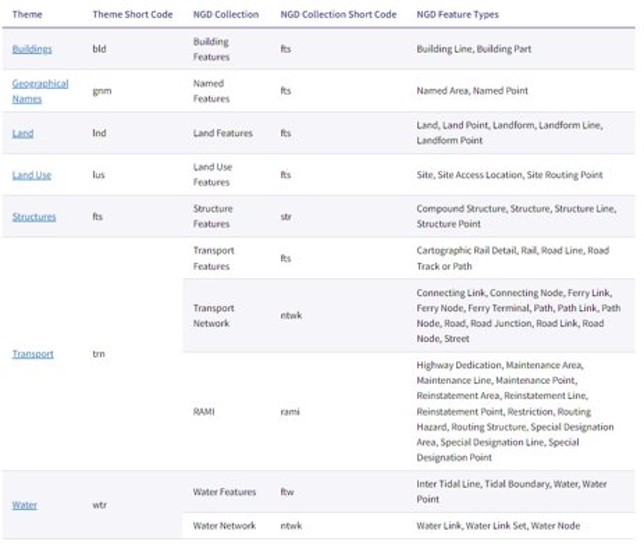644x545 pixels.
Task: Follow the Land Use theme link
Action: click(32, 175)
